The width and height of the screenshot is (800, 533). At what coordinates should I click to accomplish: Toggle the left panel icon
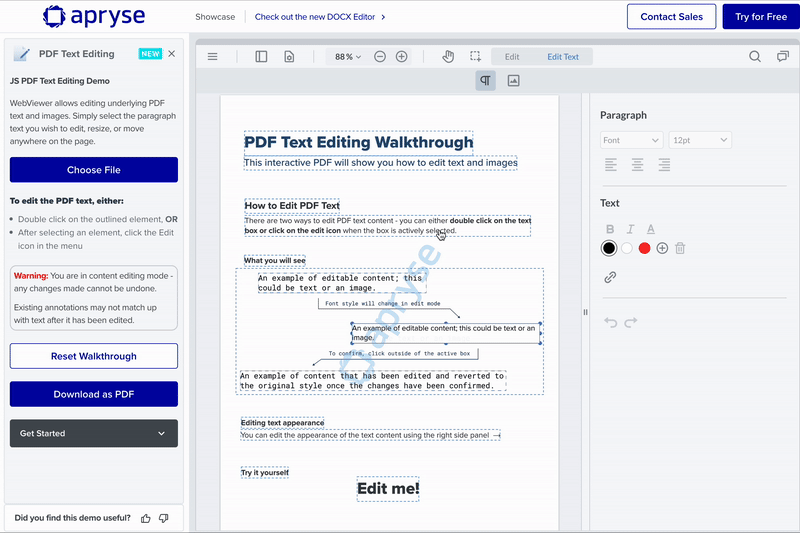coord(261,57)
